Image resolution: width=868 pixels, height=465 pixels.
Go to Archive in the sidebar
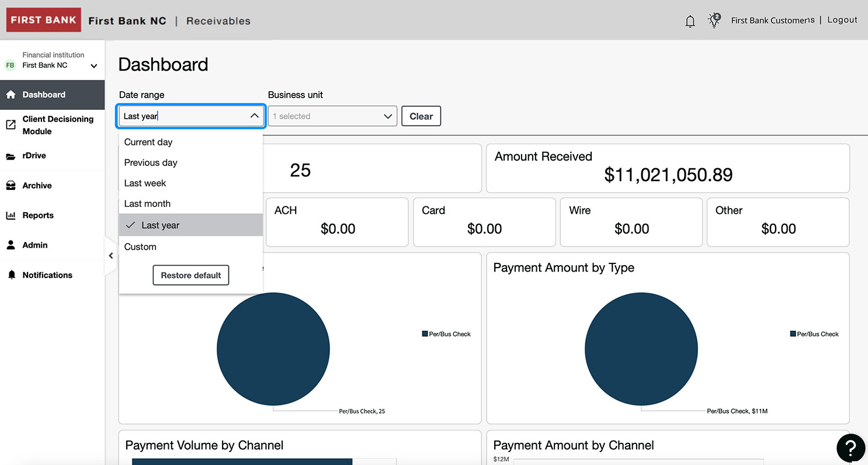pos(53,186)
